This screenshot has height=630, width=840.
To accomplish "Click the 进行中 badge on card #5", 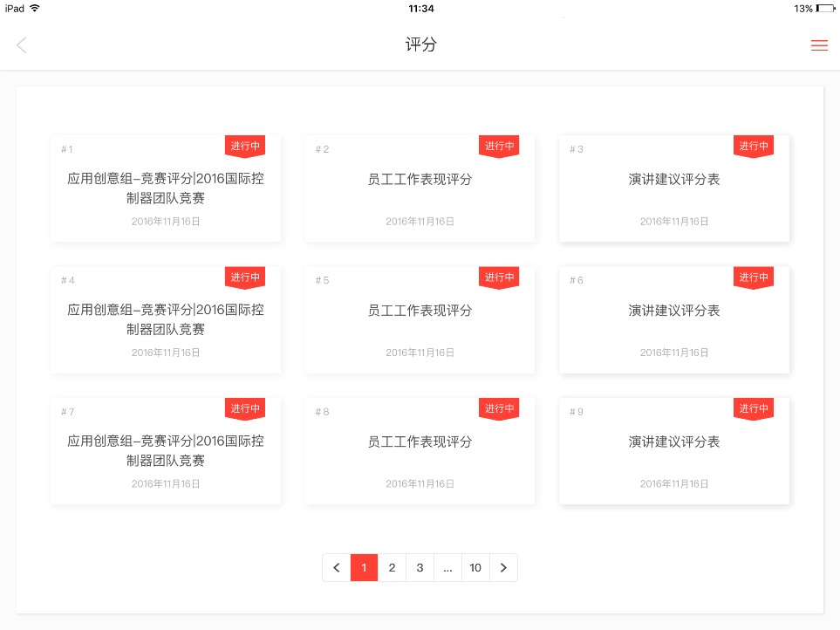I will [x=499, y=277].
